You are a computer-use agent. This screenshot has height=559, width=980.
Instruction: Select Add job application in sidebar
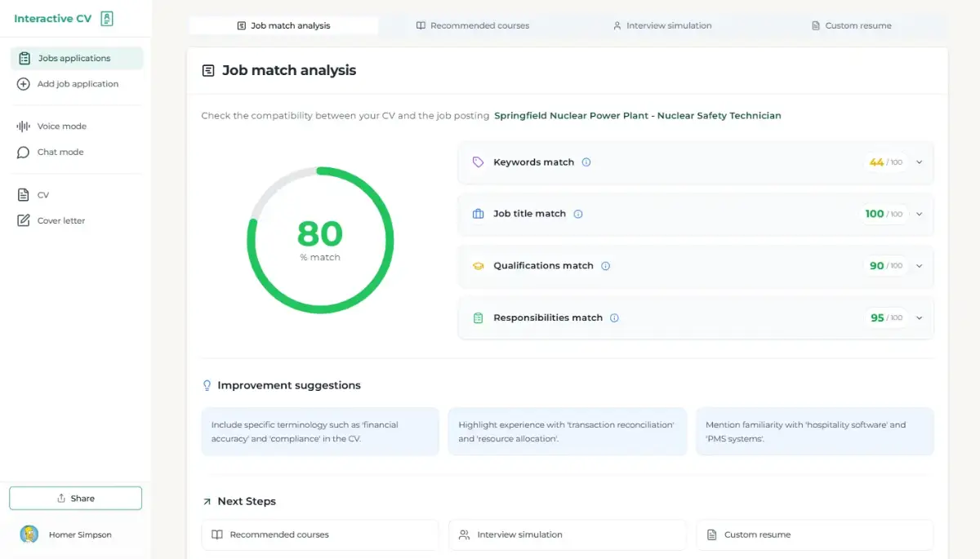pos(78,84)
